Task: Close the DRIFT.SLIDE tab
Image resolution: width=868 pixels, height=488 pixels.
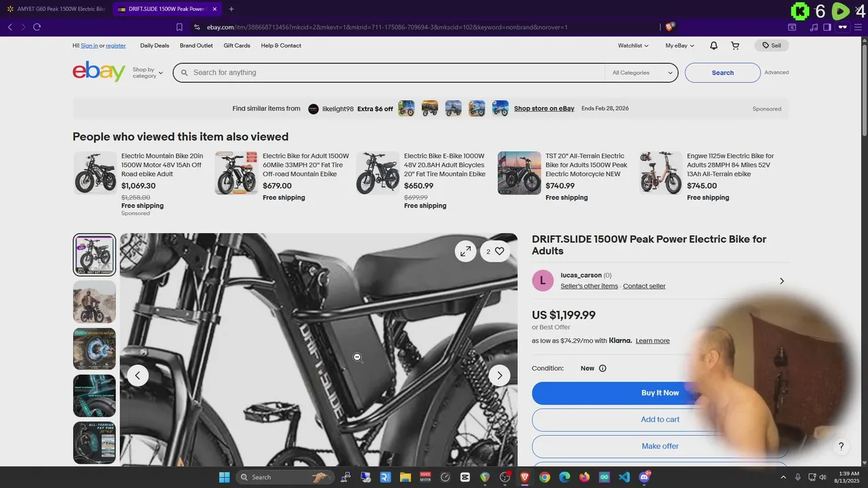Action: coord(215,9)
